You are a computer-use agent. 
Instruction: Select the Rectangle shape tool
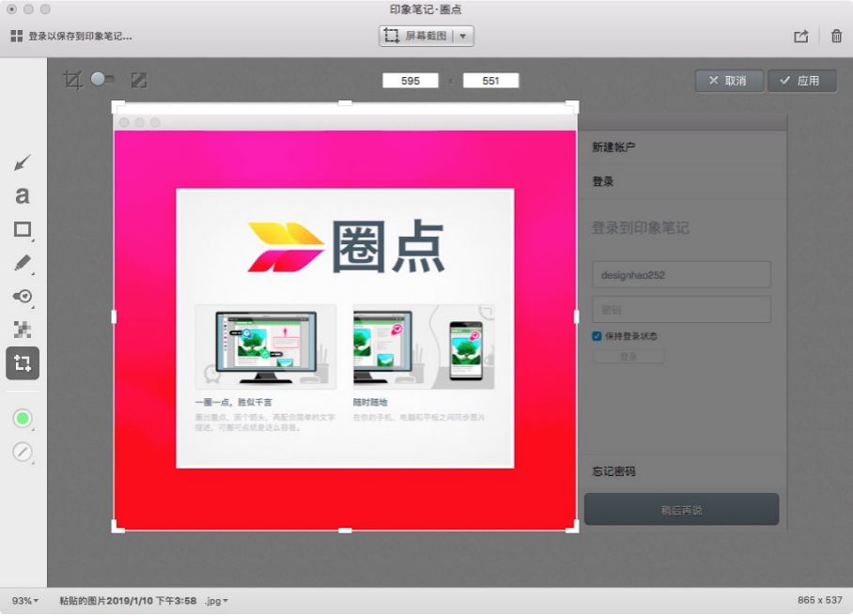tap(23, 229)
